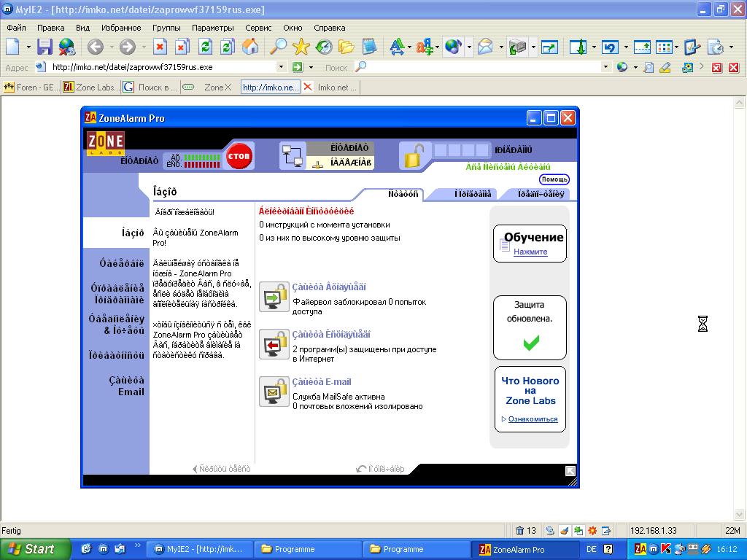
Task: Click the globe with music note icon
Action: tap(453, 47)
